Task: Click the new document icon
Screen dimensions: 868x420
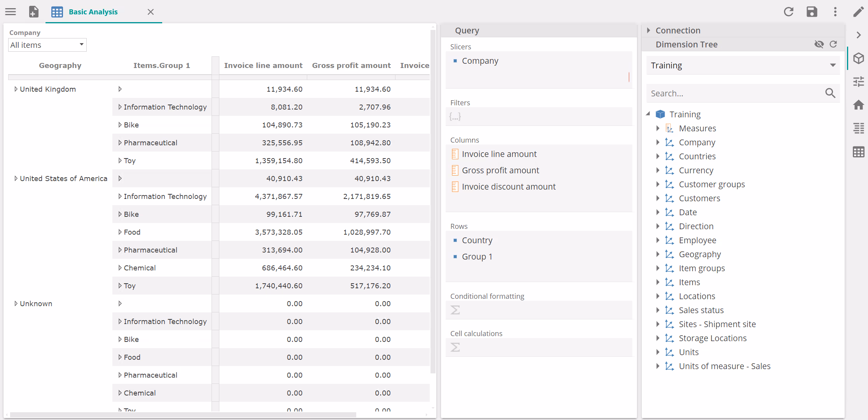Action: pos(34,12)
